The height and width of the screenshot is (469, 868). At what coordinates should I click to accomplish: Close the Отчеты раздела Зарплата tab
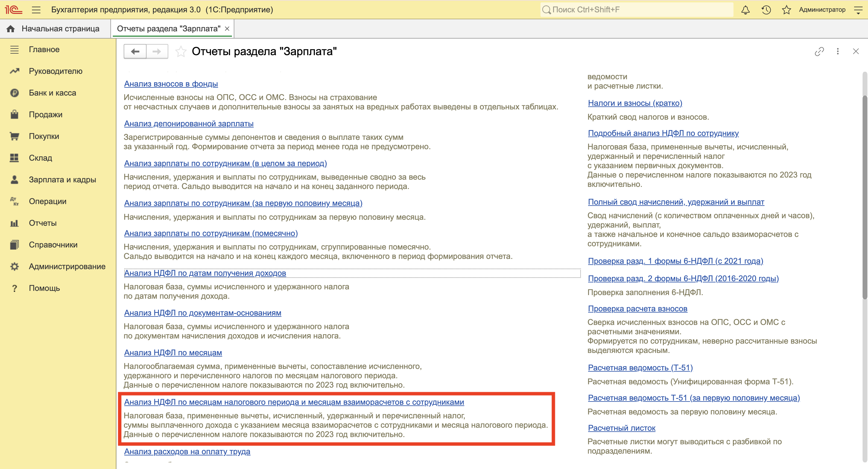click(x=227, y=29)
